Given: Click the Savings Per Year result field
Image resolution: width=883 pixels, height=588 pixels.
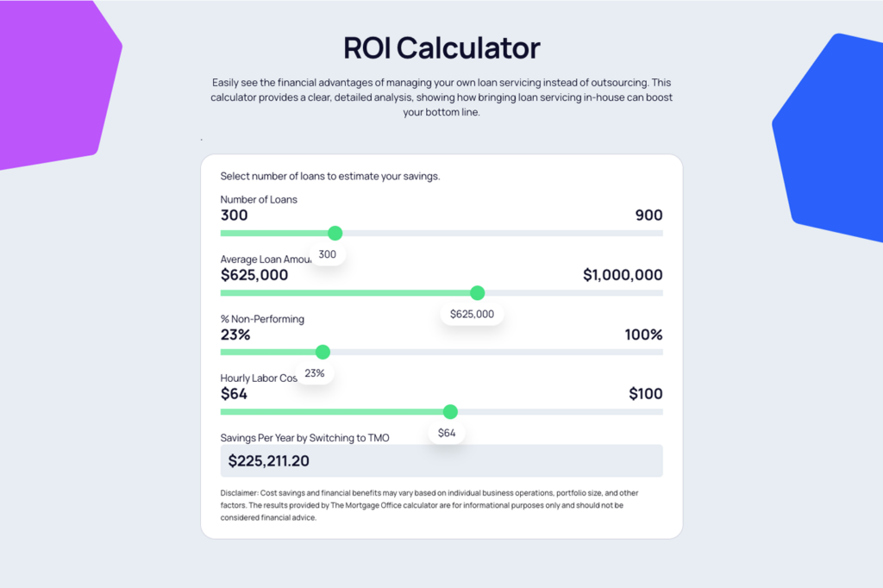Looking at the screenshot, I should pos(441,460).
